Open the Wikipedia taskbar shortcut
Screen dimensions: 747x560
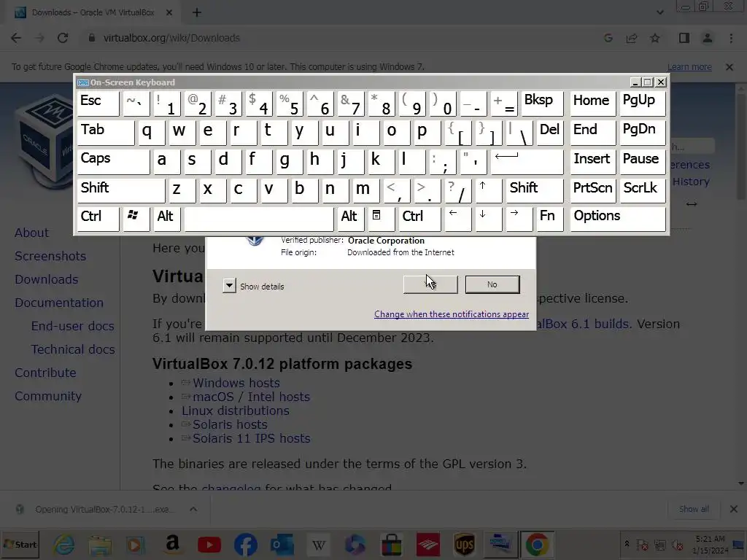pyautogui.click(x=319, y=545)
